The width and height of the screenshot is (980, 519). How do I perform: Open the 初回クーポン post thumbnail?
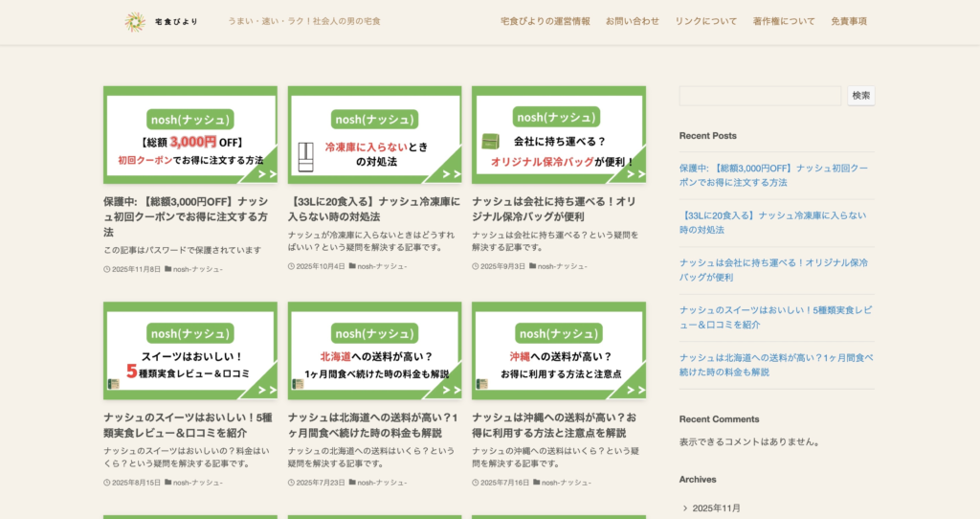(x=190, y=135)
